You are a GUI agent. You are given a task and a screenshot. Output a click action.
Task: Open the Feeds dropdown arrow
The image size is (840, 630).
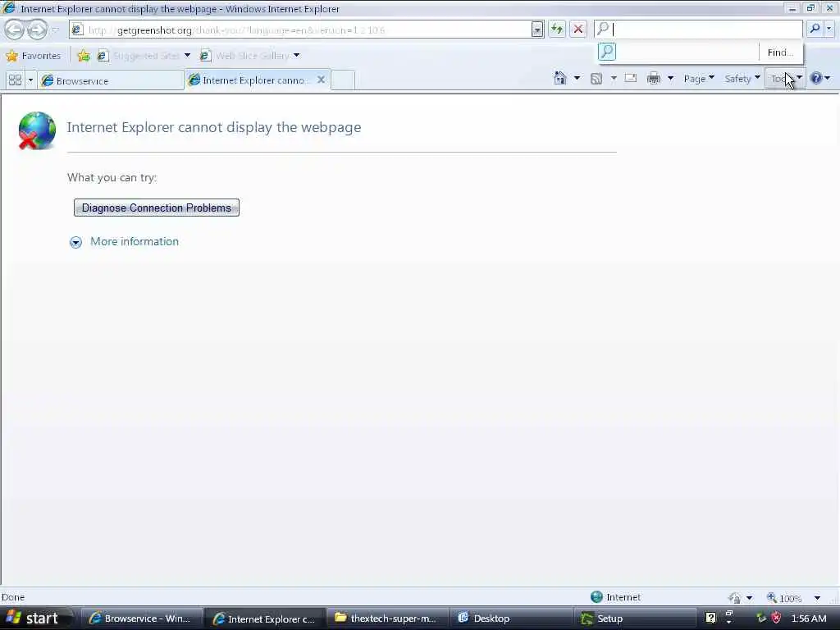(614, 79)
